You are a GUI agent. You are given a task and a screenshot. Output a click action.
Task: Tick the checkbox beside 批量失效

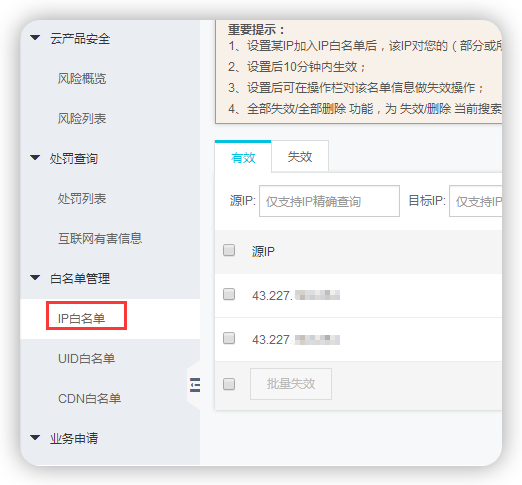(229, 384)
